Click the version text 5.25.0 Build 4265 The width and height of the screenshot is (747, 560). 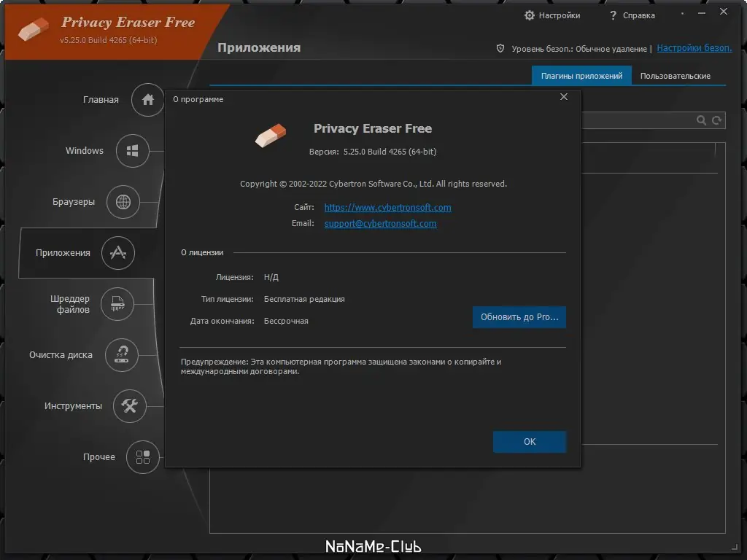(x=390, y=152)
